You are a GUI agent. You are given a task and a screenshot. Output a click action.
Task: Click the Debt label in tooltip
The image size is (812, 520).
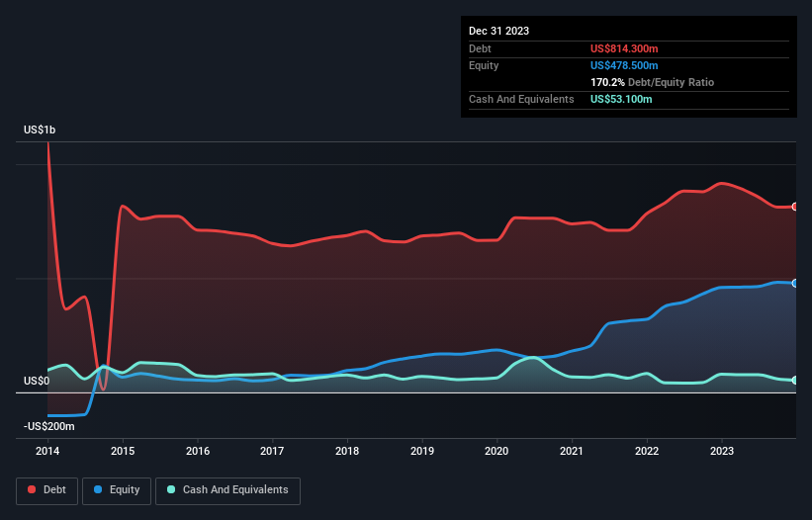(480, 48)
